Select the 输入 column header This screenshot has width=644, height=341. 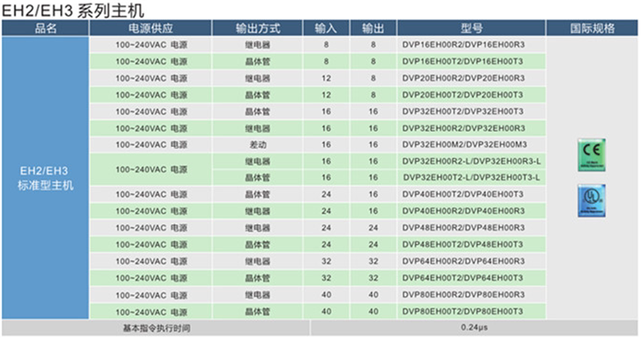(326, 29)
